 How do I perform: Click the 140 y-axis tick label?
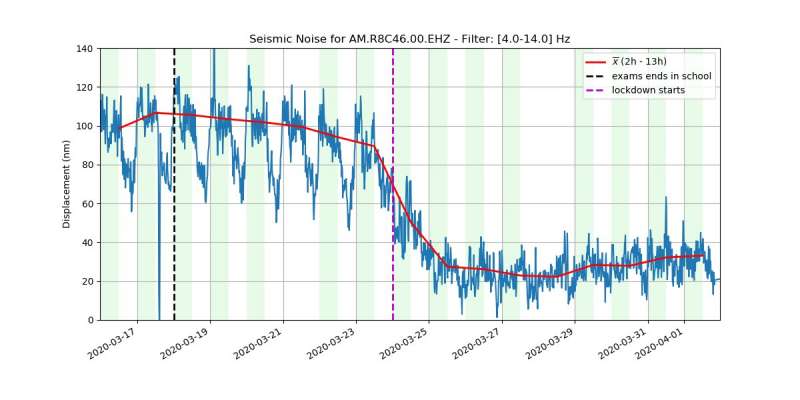(85, 49)
